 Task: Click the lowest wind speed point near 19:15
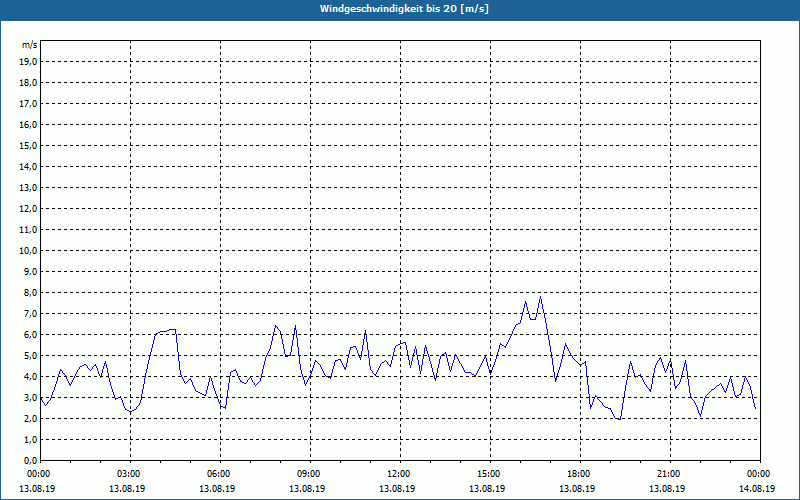coord(620,419)
